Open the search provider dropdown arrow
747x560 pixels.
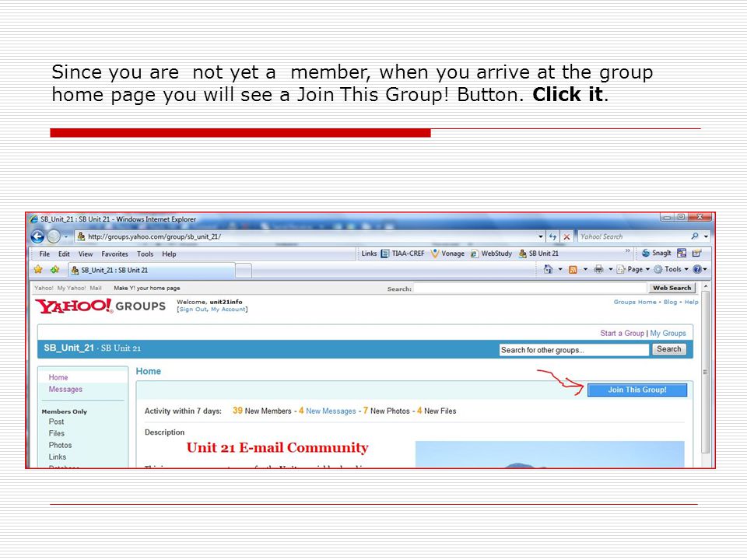tap(706, 236)
